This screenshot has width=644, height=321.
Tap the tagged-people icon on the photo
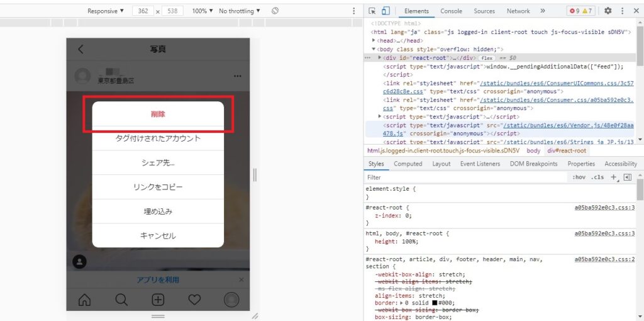click(79, 262)
